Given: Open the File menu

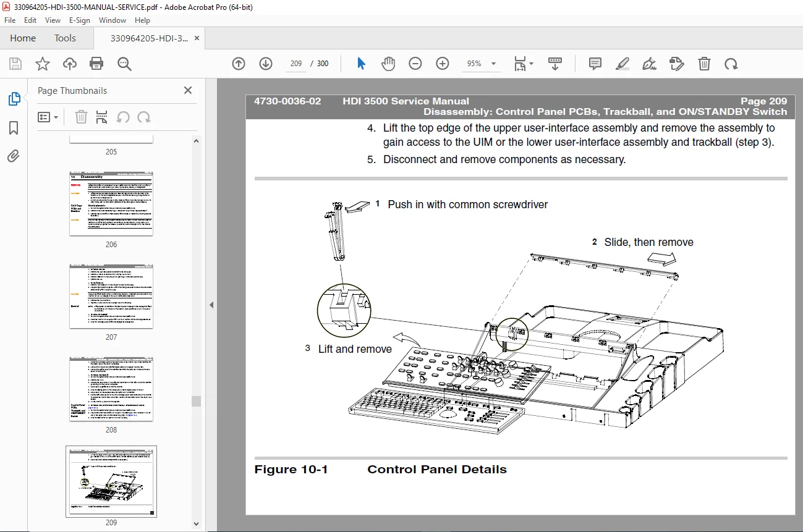Looking at the screenshot, I should [x=10, y=20].
